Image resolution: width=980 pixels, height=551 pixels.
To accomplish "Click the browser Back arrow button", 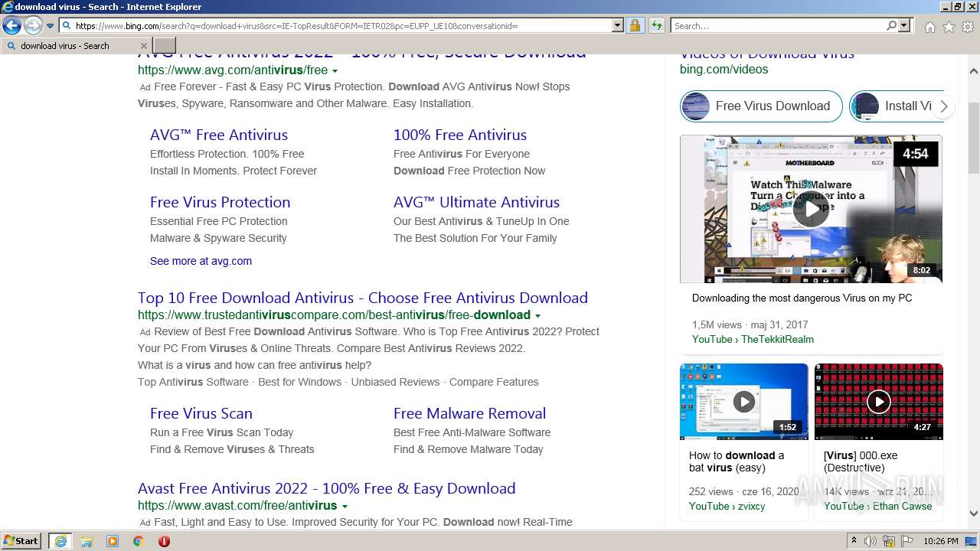I will (x=11, y=26).
